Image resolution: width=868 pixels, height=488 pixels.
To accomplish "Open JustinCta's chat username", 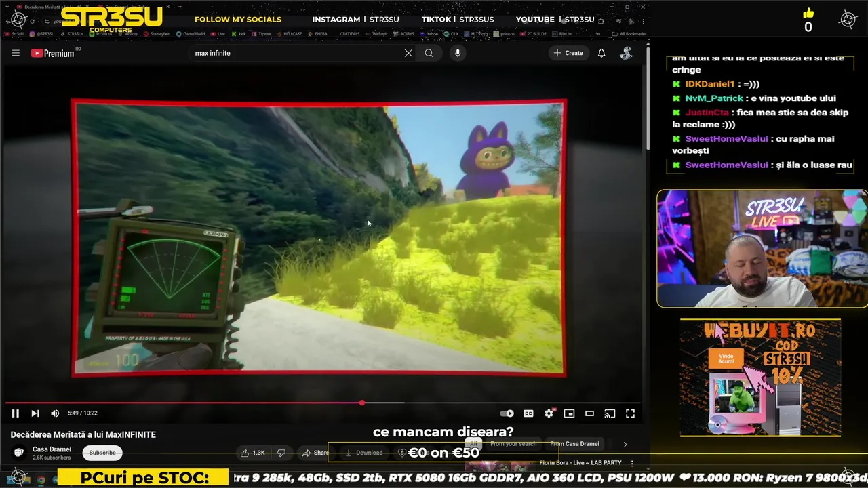I will [707, 113].
